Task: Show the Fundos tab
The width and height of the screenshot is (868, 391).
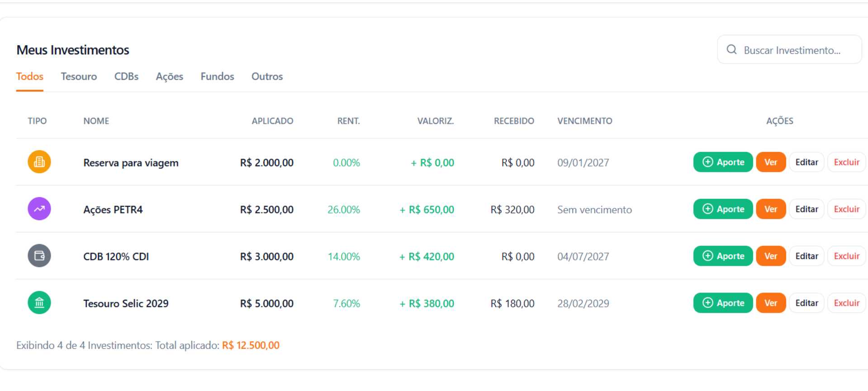Action: 217,76
